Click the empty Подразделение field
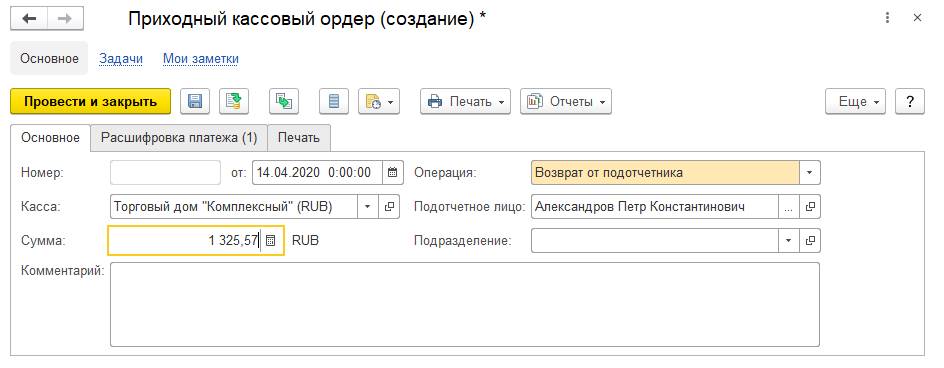The height and width of the screenshot is (368, 944). click(655, 241)
